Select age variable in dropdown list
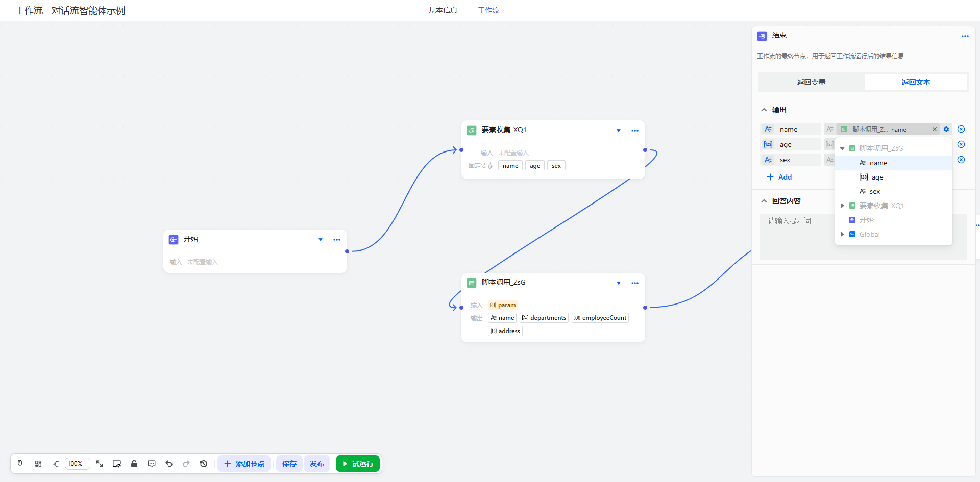 877,177
